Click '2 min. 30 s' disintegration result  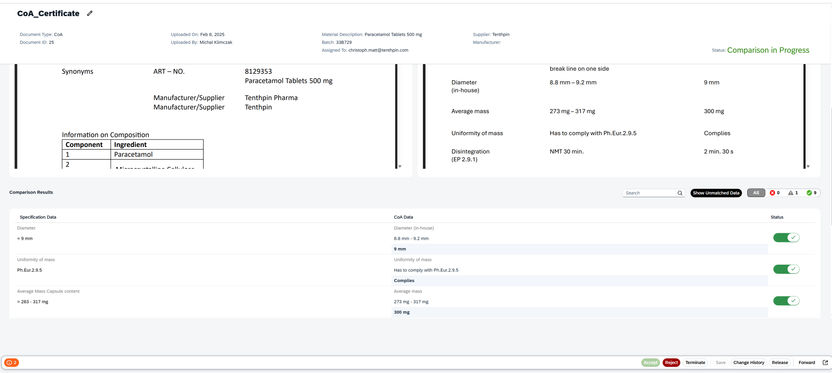point(718,152)
